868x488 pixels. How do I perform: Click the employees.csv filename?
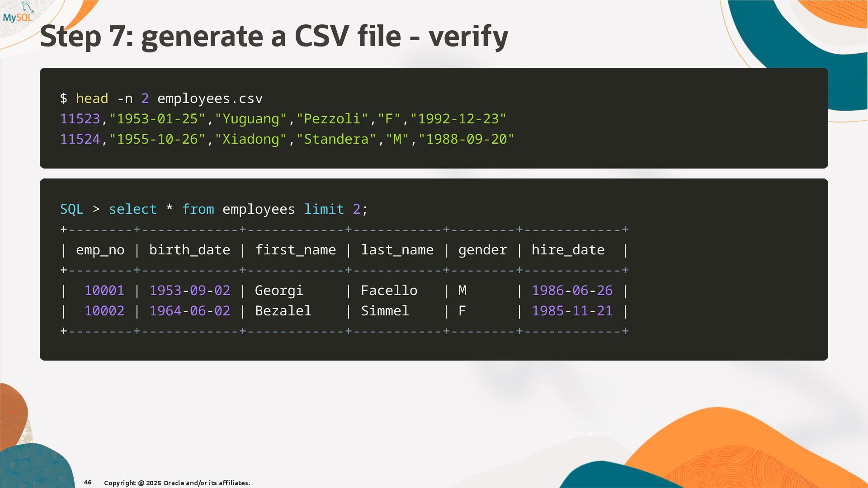(210, 99)
